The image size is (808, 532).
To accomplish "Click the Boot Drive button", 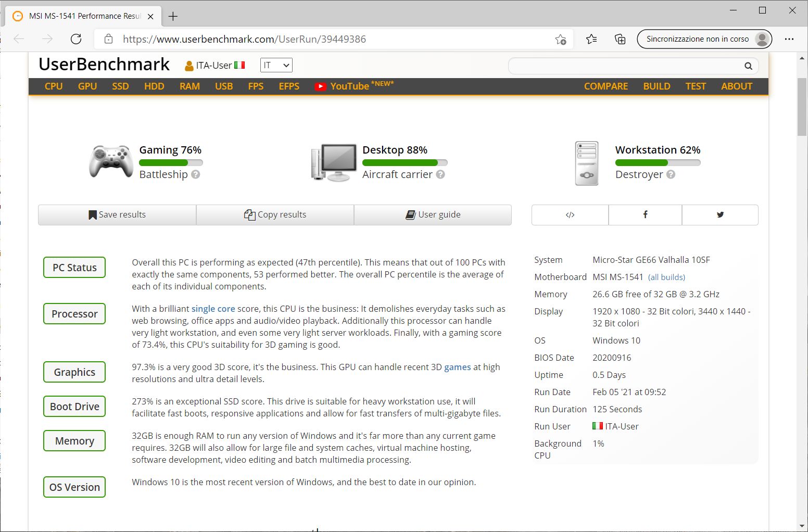I will click(x=74, y=407).
